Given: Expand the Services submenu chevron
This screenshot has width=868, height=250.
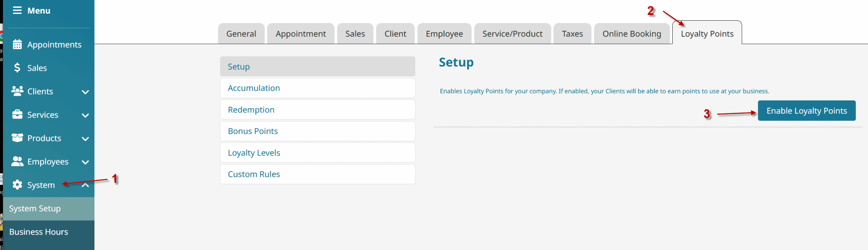Looking at the screenshot, I should [x=85, y=115].
